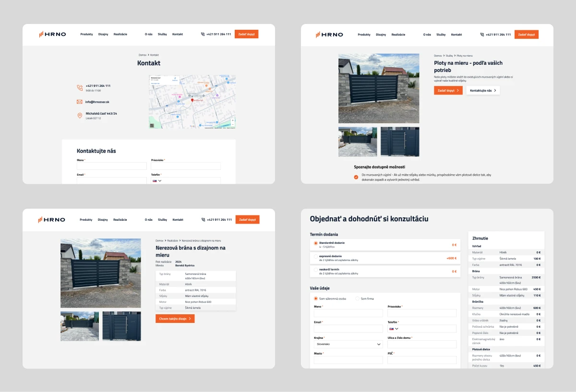Click Meno field in order form
This screenshot has width=576, height=392.
[x=348, y=313]
